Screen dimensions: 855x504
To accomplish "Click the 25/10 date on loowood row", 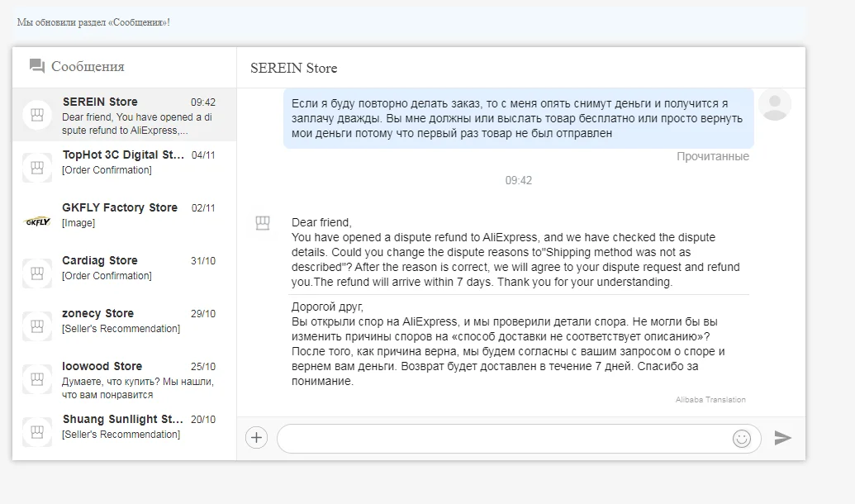I will click(203, 367).
